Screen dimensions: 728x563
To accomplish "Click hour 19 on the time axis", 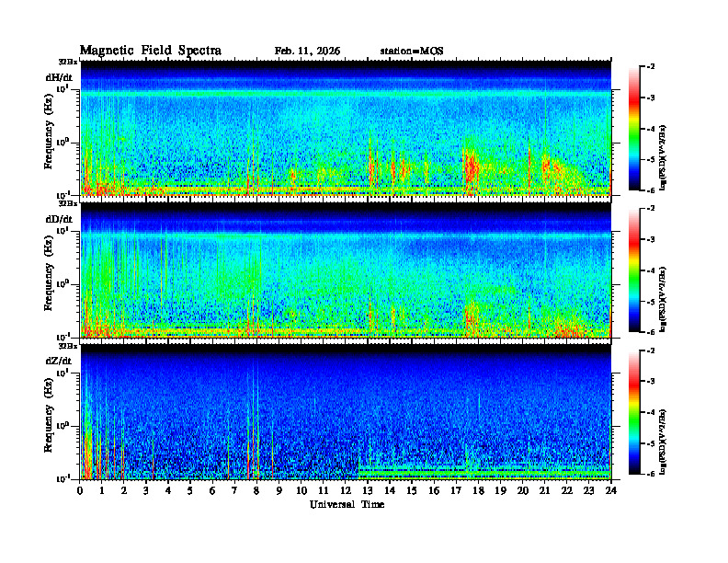I will (x=500, y=490).
